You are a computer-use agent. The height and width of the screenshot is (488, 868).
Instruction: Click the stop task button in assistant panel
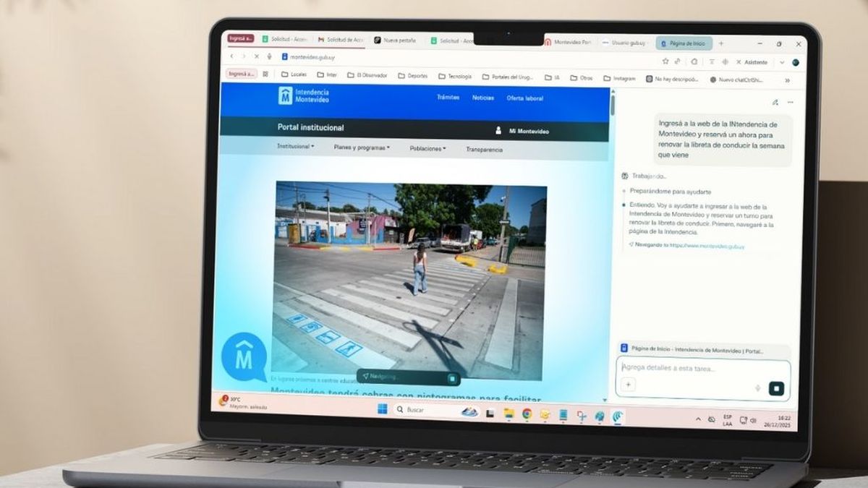click(x=776, y=388)
